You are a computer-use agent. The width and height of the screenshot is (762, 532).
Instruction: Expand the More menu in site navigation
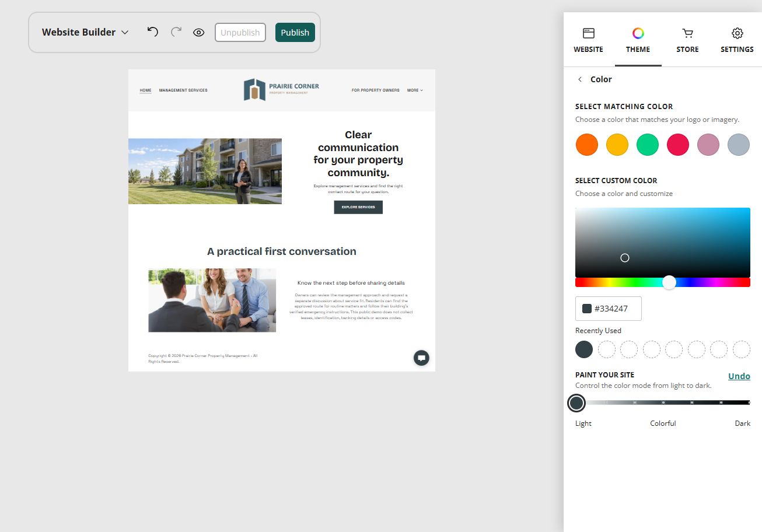click(415, 90)
